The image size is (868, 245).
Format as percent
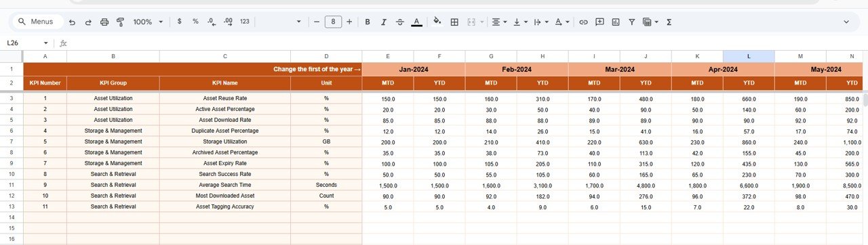click(195, 22)
